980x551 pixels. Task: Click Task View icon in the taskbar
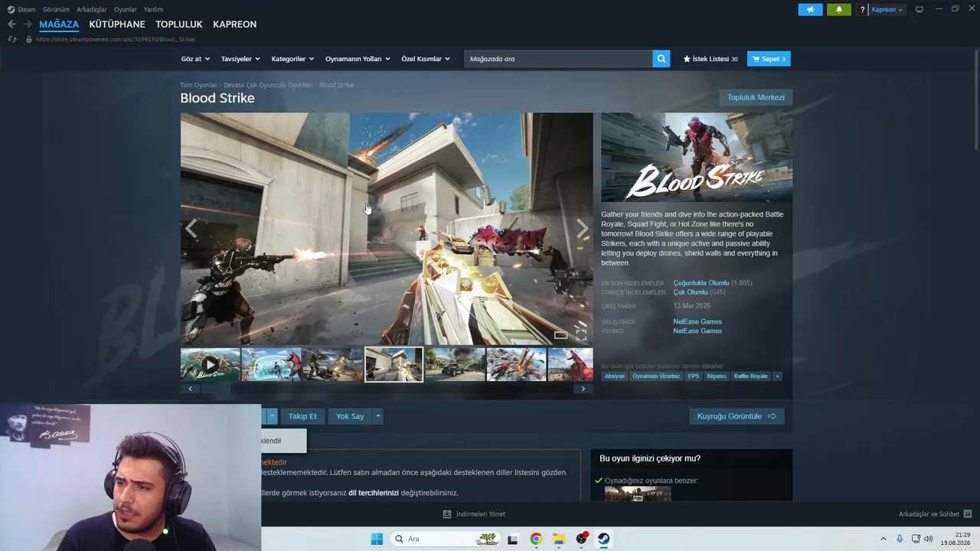pos(513,539)
